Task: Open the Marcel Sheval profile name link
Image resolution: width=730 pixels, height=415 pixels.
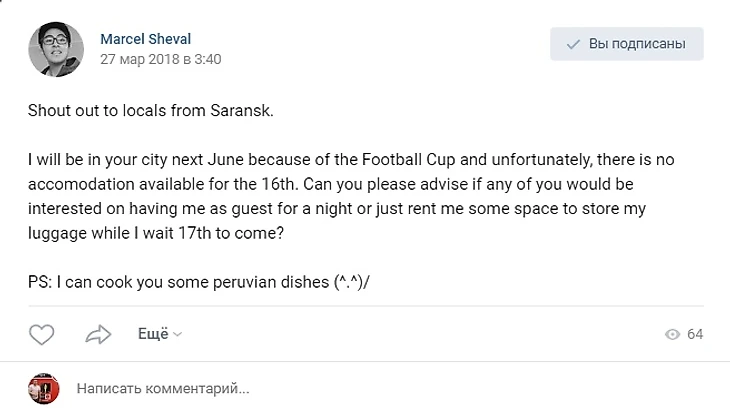Action: coord(145,39)
